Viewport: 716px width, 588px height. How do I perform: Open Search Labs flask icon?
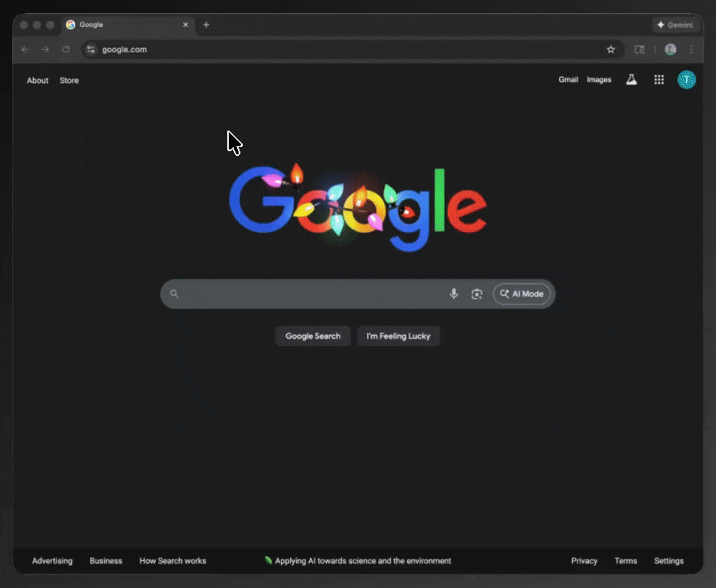631,80
